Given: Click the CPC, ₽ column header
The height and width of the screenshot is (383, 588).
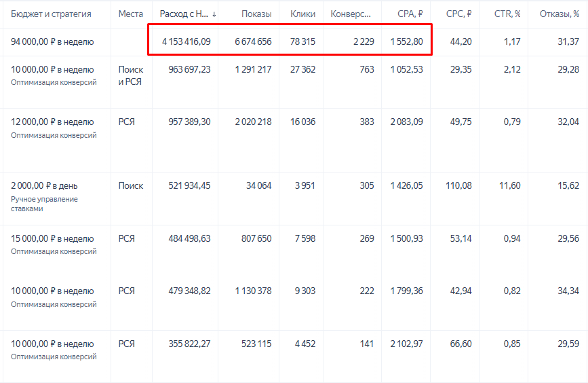Looking at the screenshot, I should tap(458, 14).
